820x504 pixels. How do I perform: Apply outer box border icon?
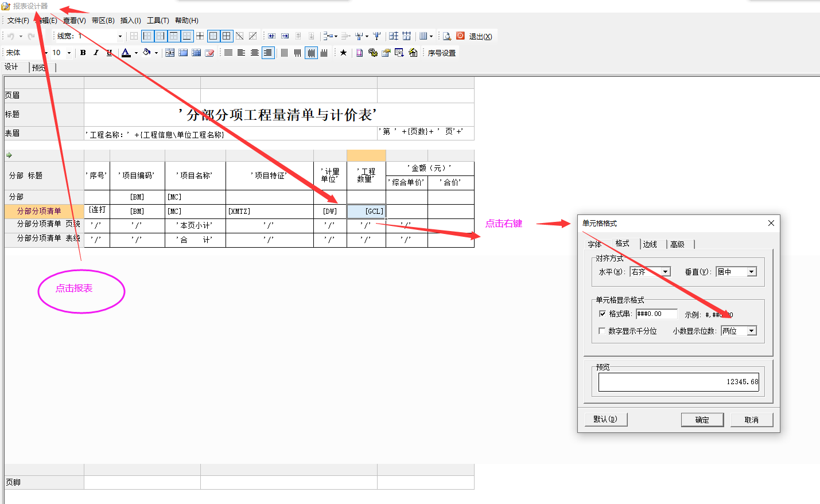pyautogui.click(x=213, y=36)
